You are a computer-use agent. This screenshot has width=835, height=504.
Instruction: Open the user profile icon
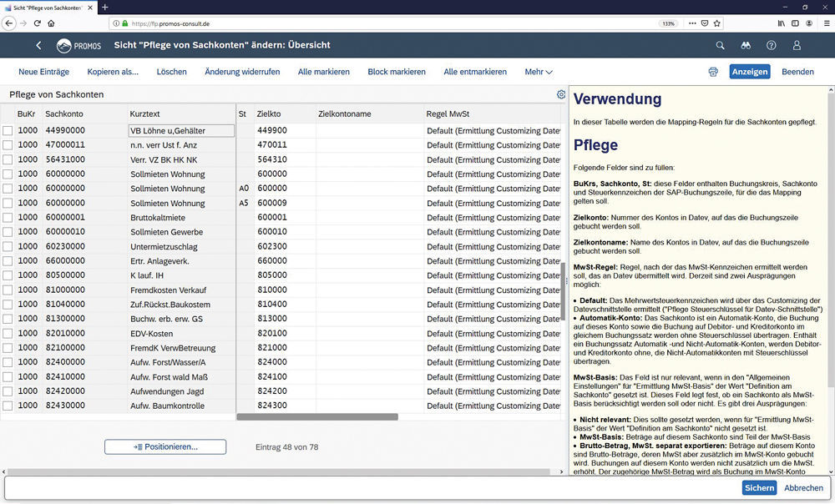[x=797, y=45]
